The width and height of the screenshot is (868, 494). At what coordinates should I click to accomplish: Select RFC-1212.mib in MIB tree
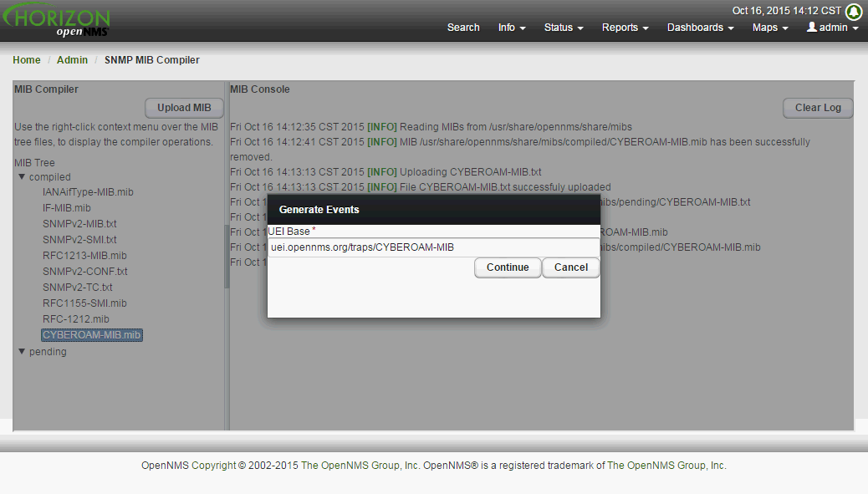[76, 319]
